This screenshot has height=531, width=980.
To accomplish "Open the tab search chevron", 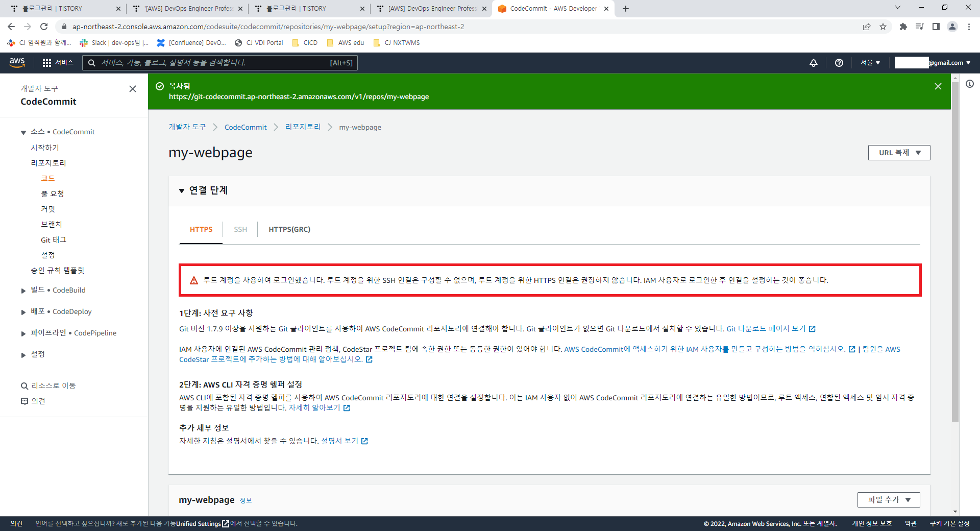I will [898, 8].
